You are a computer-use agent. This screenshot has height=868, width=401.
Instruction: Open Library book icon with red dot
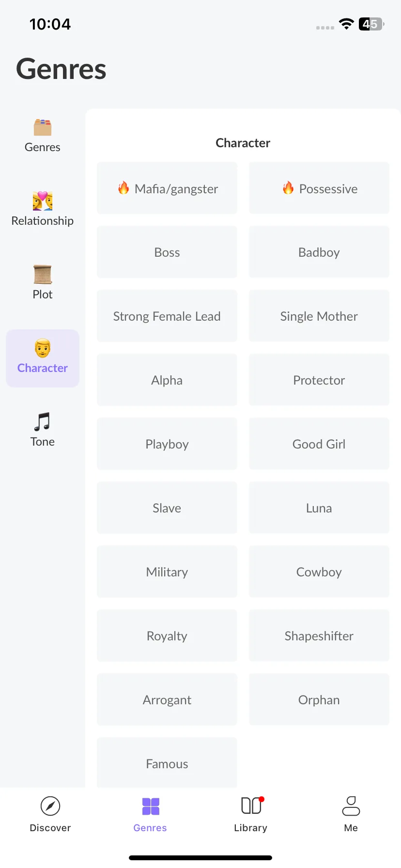(252, 806)
